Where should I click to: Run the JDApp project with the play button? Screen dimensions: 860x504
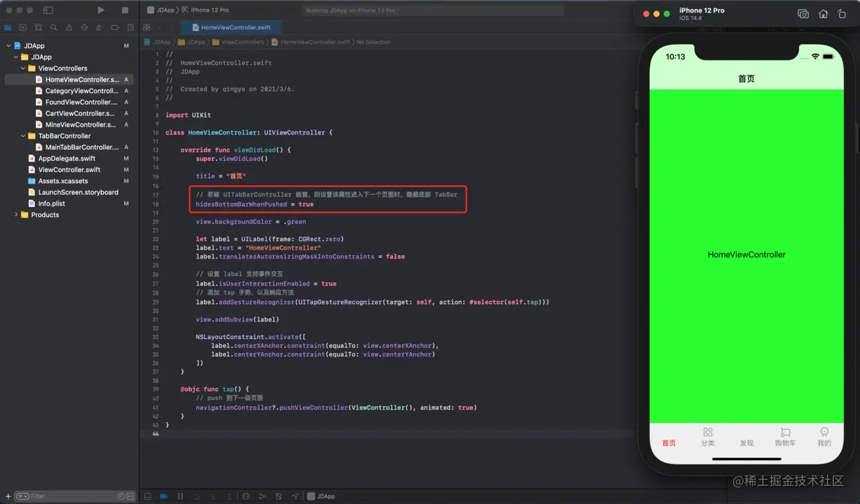tap(101, 10)
